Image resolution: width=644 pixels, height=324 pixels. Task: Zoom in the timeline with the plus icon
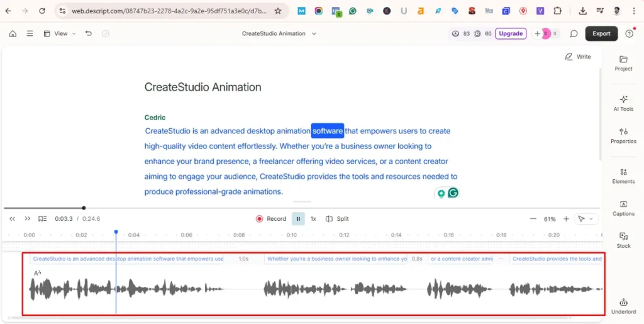[x=566, y=219]
